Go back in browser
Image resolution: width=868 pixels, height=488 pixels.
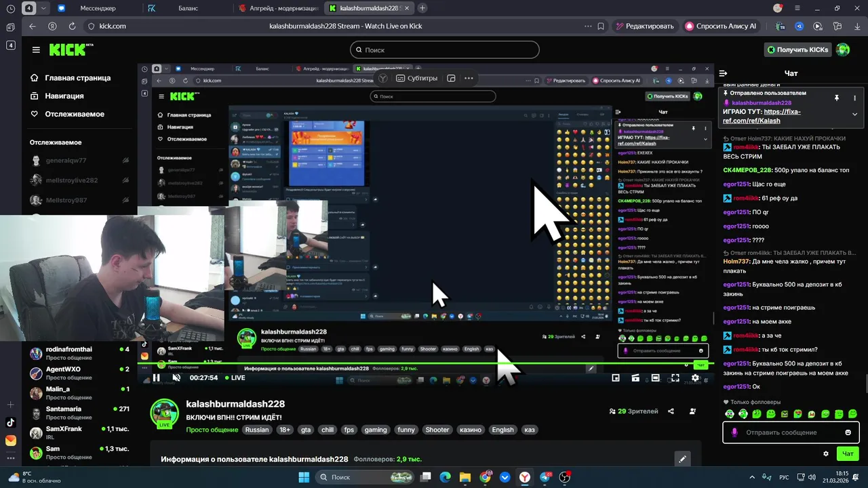coord(33,26)
